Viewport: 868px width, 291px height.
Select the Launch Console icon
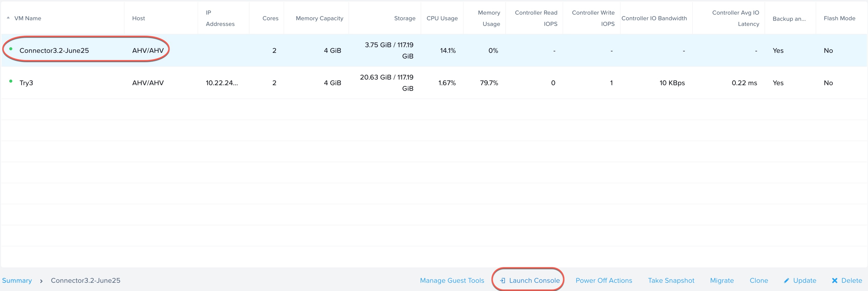(503, 280)
